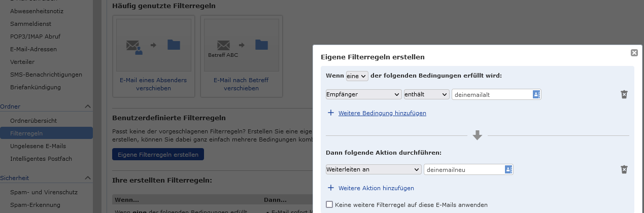The height and width of the screenshot is (213, 644).
Task: Open Sammeldienst in the sidebar
Action: (30, 24)
